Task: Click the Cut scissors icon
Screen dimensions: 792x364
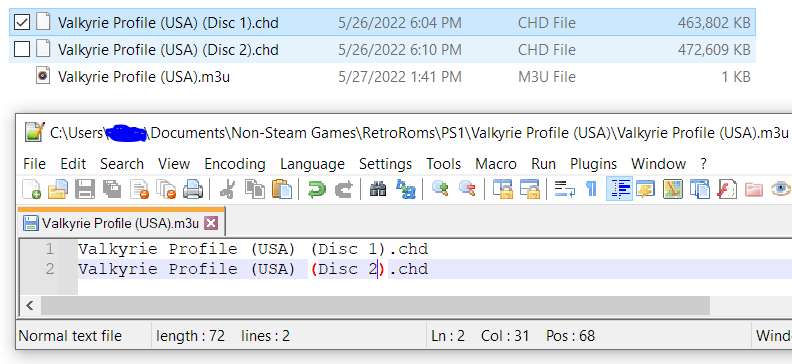Action: [228, 190]
